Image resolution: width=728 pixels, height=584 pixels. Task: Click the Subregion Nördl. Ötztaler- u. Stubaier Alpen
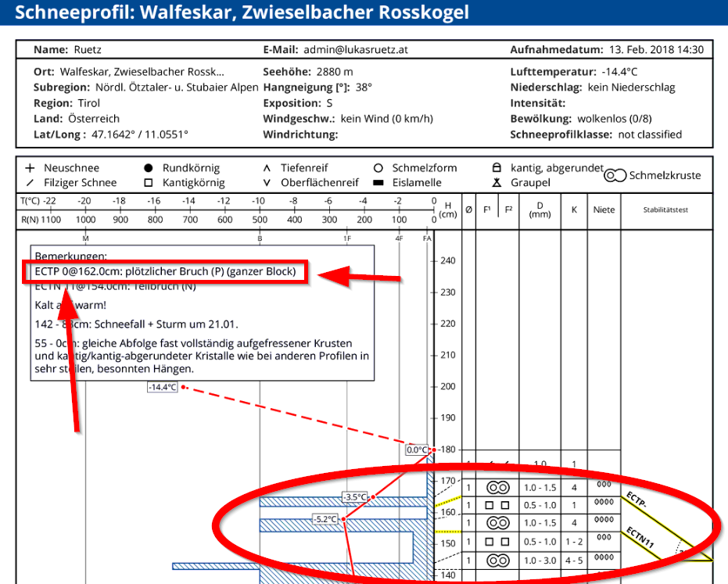click(177, 88)
